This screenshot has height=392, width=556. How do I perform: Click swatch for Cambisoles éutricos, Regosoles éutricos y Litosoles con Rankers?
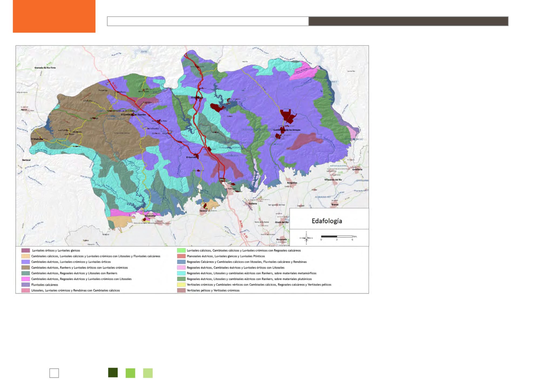pos(26,273)
